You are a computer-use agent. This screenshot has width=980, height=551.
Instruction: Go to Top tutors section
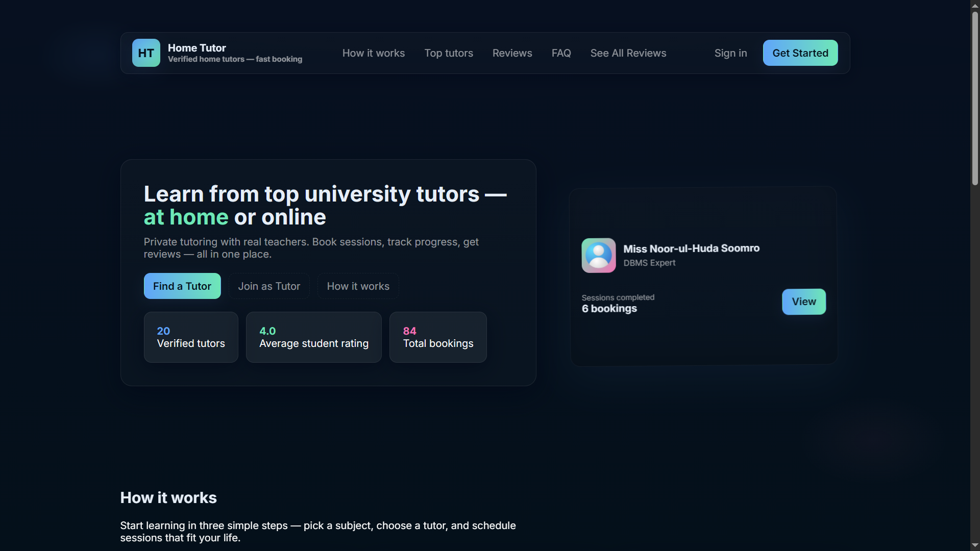point(448,53)
